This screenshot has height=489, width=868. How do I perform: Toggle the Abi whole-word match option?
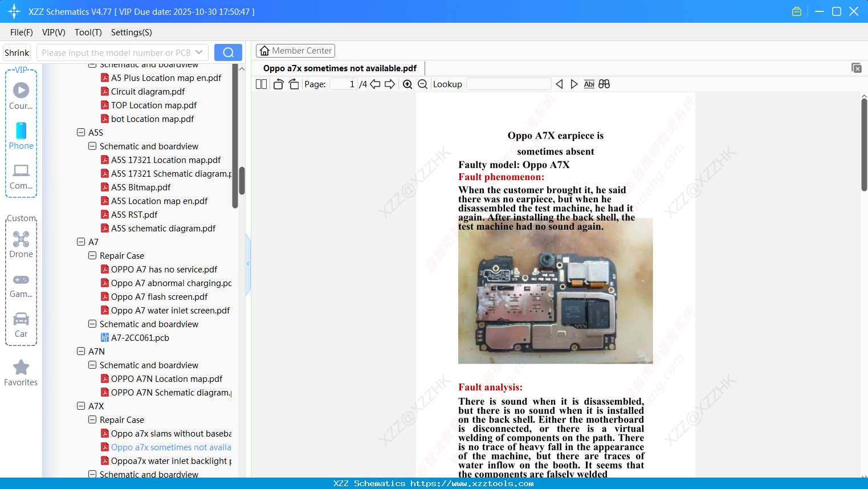click(589, 84)
